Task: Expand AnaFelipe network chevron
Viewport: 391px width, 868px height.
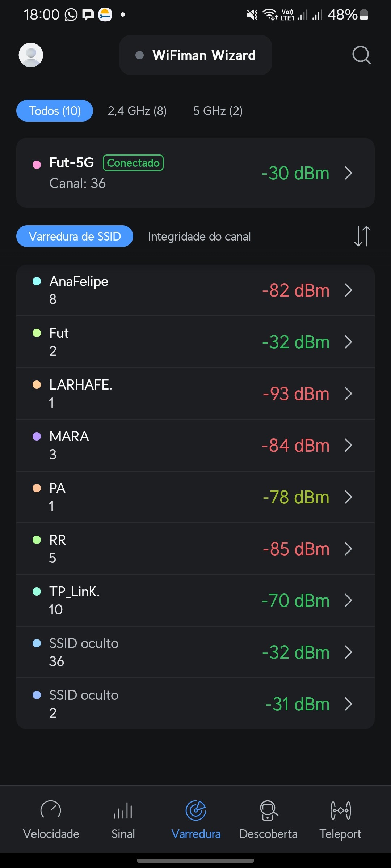Action: point(348,290)
